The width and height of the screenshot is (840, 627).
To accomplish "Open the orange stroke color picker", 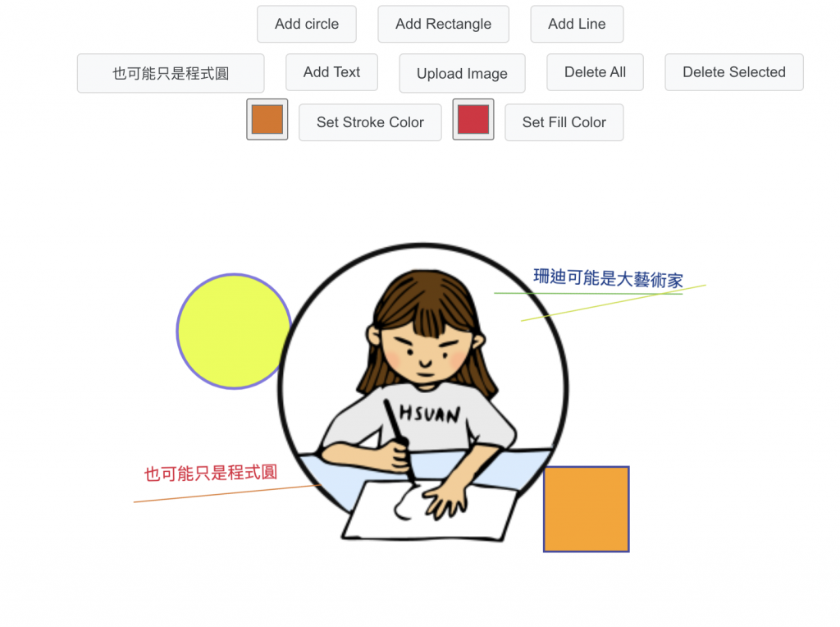I will 267,120.
